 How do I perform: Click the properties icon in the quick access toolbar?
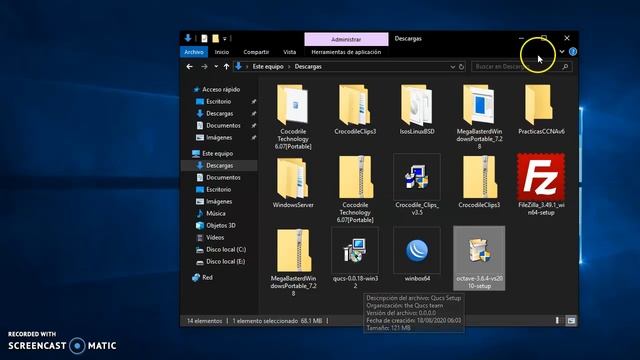204,38
